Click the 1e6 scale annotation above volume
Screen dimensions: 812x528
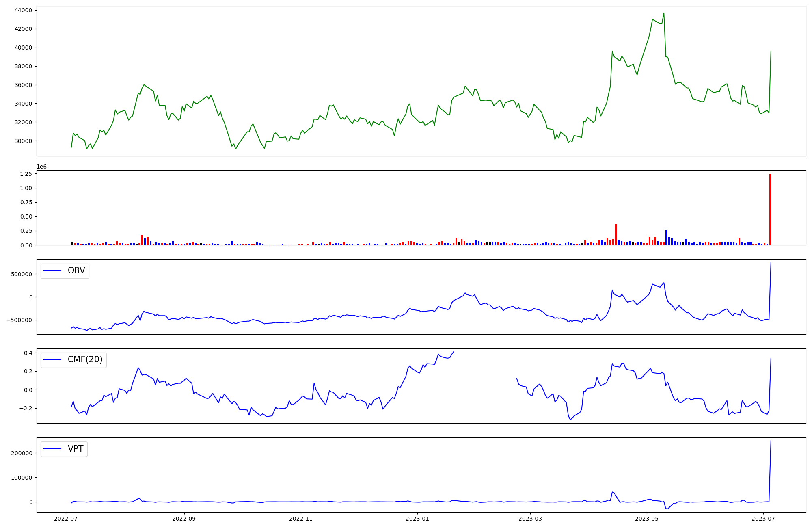click(41, 167)
